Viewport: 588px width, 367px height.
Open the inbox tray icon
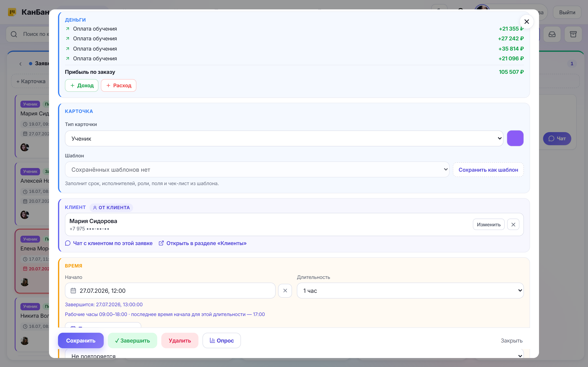[552, 34]
